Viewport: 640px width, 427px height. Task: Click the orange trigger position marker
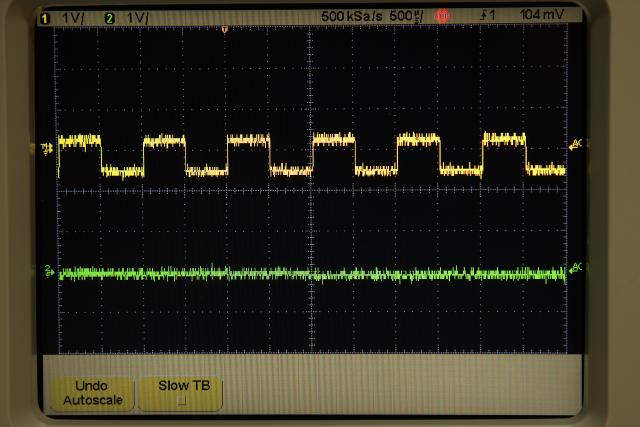(x=224, y=29)
